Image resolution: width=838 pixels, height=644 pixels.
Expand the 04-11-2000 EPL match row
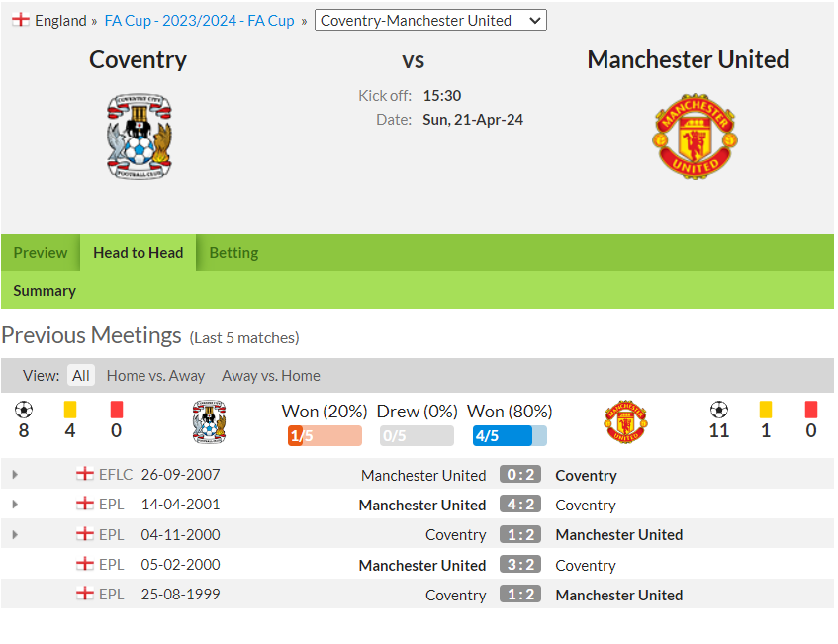[15, 534]
